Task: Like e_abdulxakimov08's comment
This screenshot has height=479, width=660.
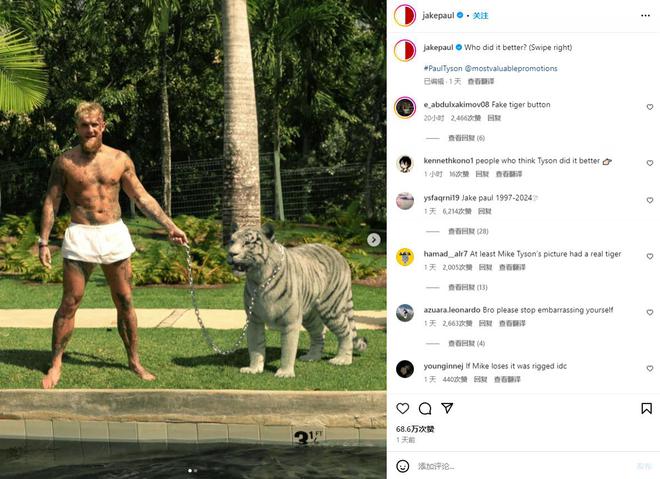Action: coord(649,107)
